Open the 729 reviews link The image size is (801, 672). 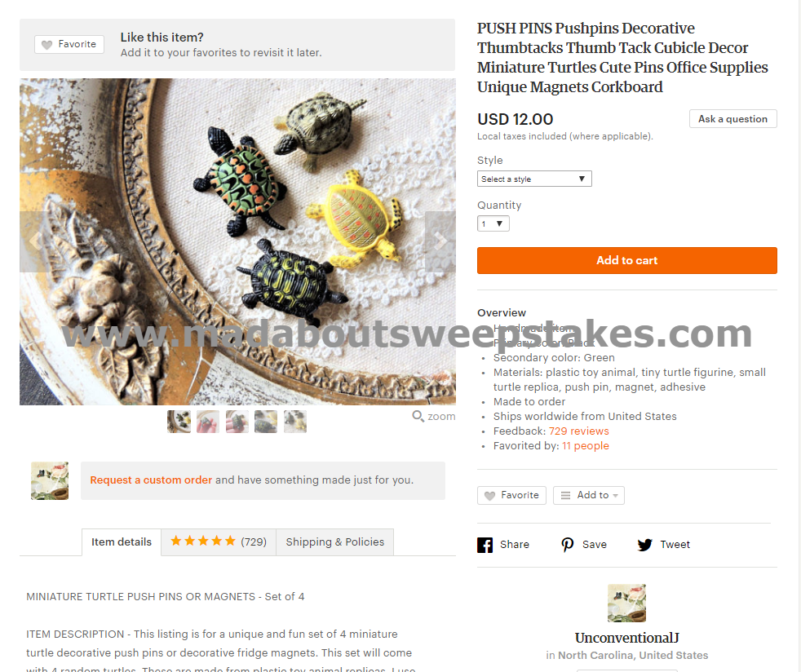[x=579, y=431]
